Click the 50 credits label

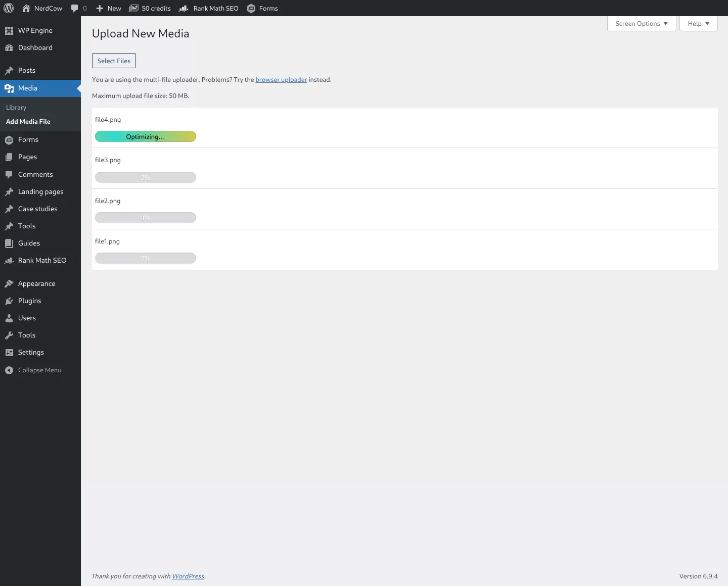156,8
